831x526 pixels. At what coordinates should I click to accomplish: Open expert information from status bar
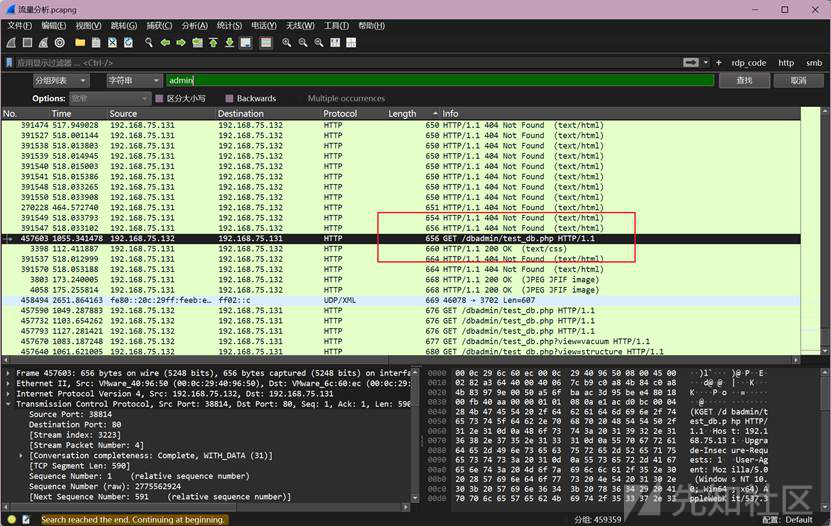tap(12, 520)
